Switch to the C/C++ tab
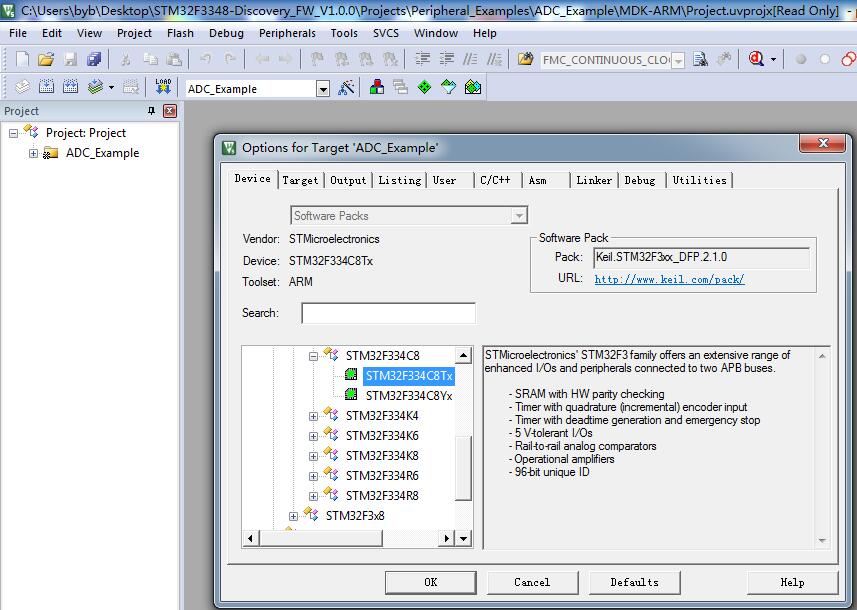This screenshot has height=610, width=857. [x=495, y=180]
